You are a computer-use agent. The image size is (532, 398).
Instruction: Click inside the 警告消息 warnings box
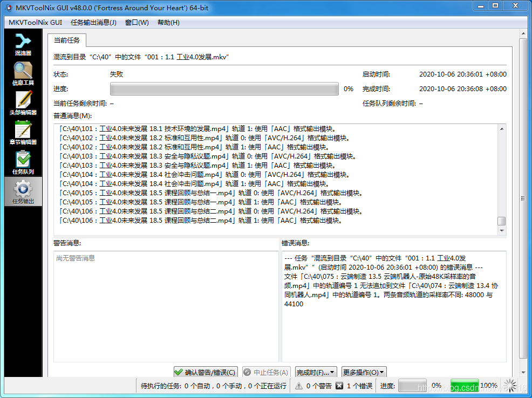click(x=166, y=306)
